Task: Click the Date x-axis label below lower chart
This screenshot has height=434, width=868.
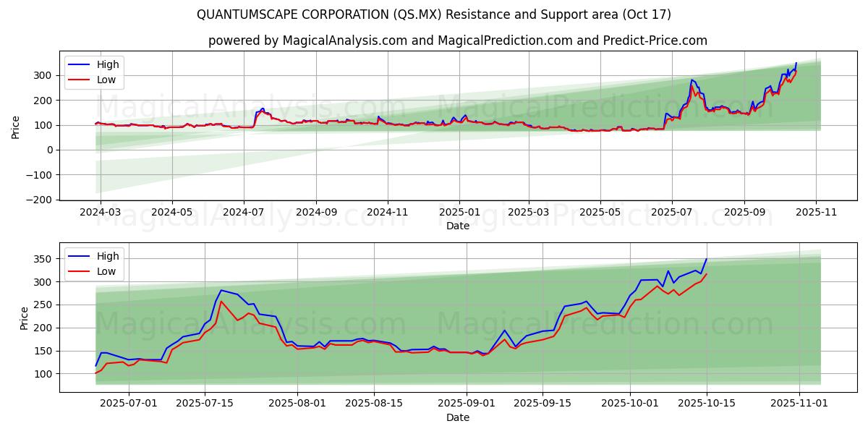Action: (x=457, y=417)
